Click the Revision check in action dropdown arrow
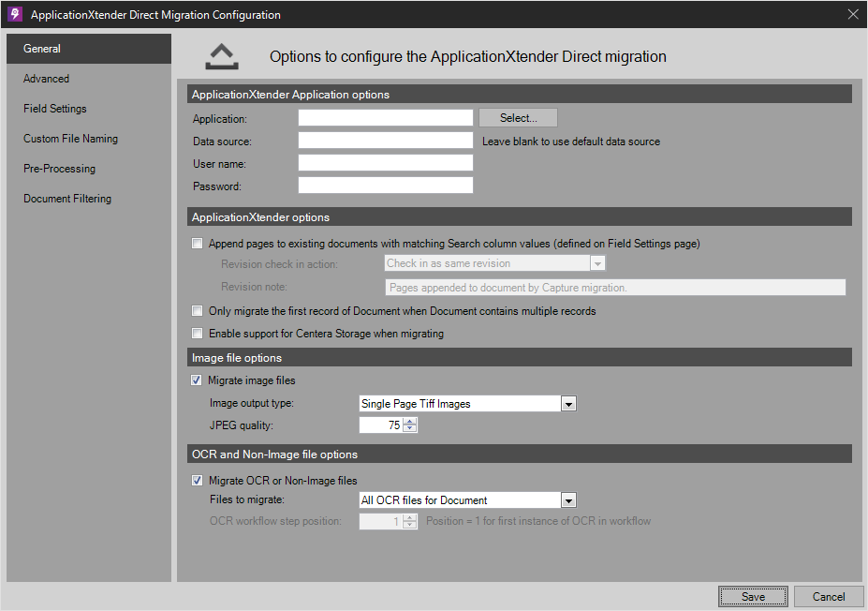Viewport: 868px width, 611px height. (x=597, y=263)
